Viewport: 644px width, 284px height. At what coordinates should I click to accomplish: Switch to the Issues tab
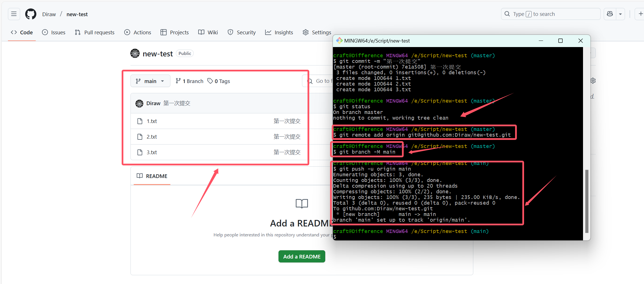pos(54,32)
